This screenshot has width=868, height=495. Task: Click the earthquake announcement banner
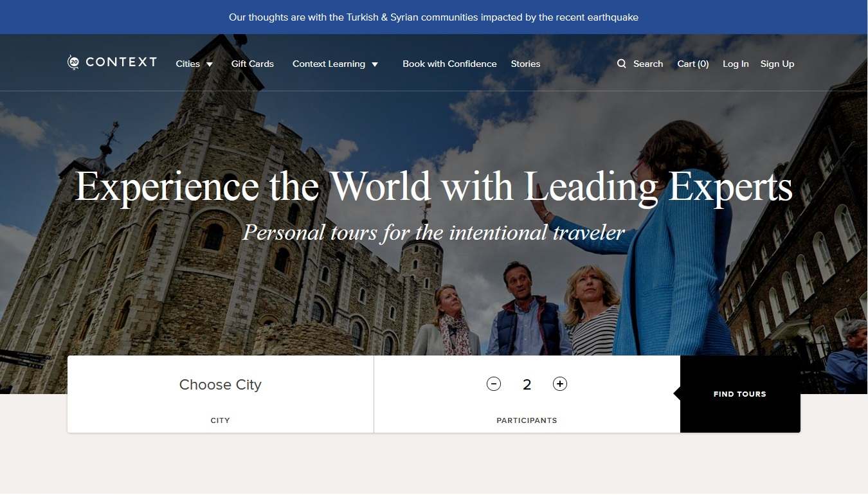click(x=433, y=17)
